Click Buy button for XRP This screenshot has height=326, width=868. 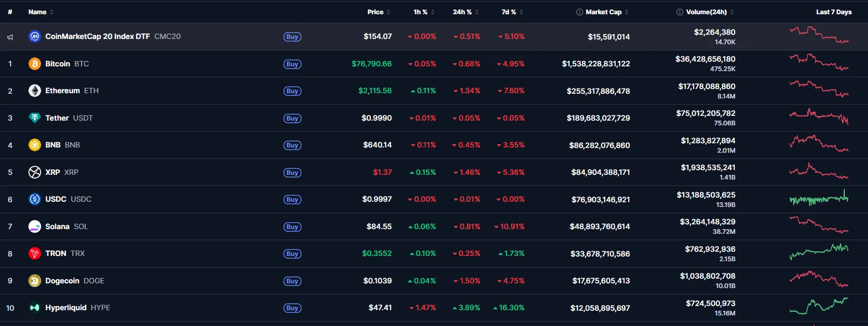click(292, 173)
